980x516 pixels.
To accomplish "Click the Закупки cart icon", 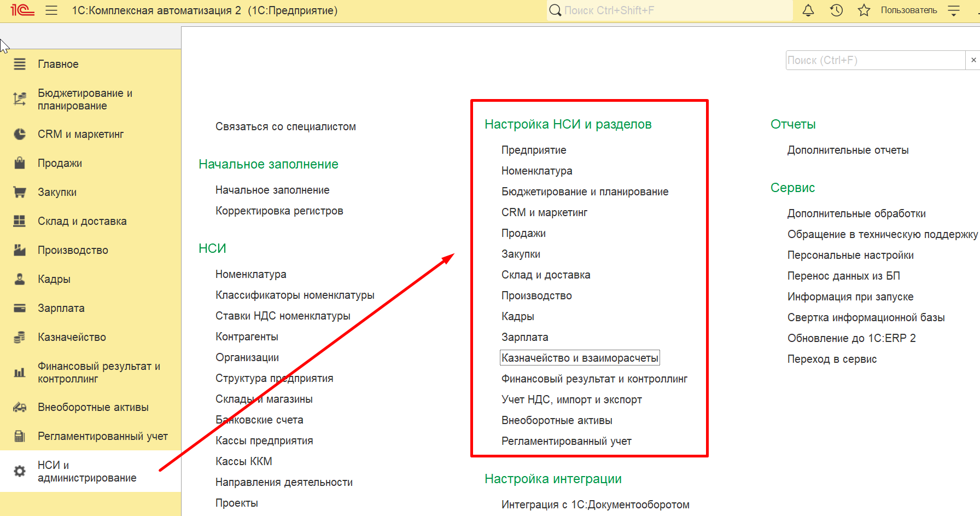I will 20,192.
